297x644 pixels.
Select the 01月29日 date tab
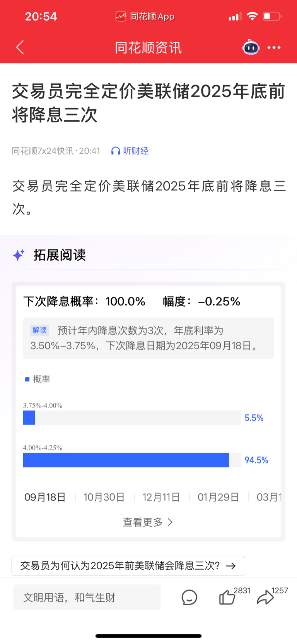point(218,497)
